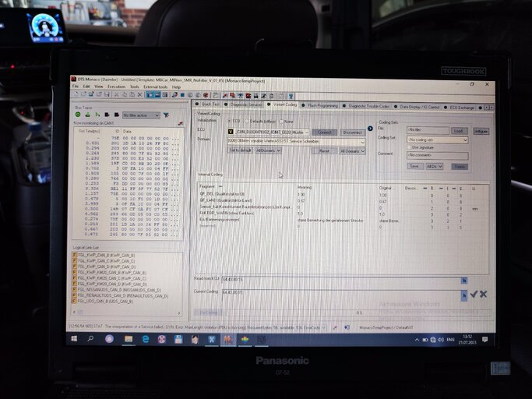The height and width of the screenshot is (399, 532).
Task: Click the New document toolbar icon
Action: 76,94
